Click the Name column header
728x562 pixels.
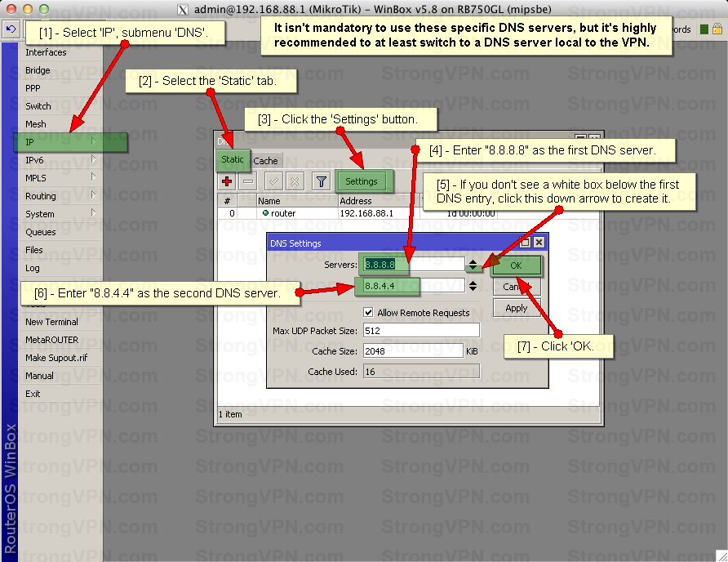pyautogui.click(x=297, y=201)
